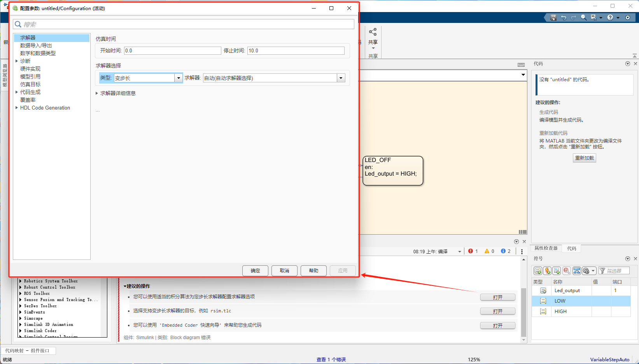Expand the Code Generation tree node in the dialog
This screenshot has height=364, width=639.
[x=17, y=92]
